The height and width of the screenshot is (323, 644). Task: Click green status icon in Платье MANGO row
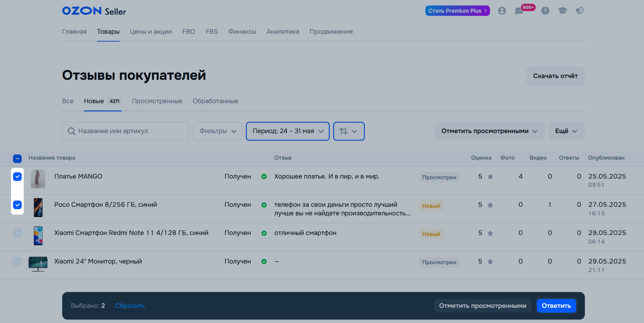[x=264, y=176]
